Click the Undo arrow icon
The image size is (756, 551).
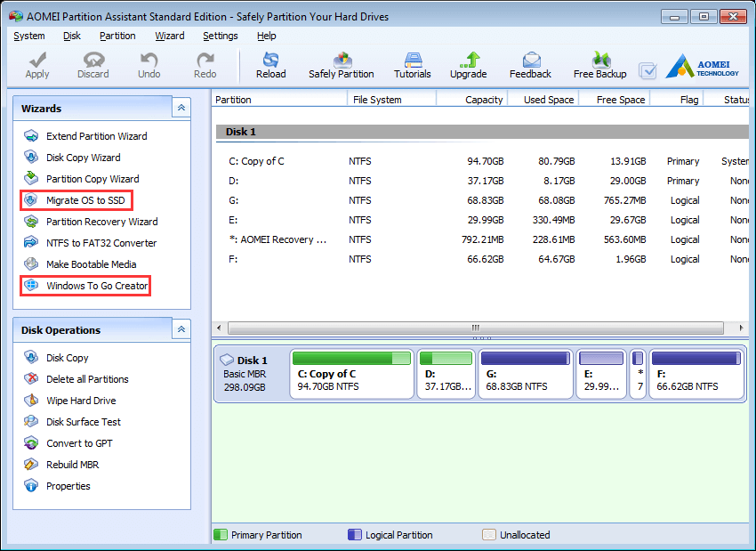[x=149, y=60]
